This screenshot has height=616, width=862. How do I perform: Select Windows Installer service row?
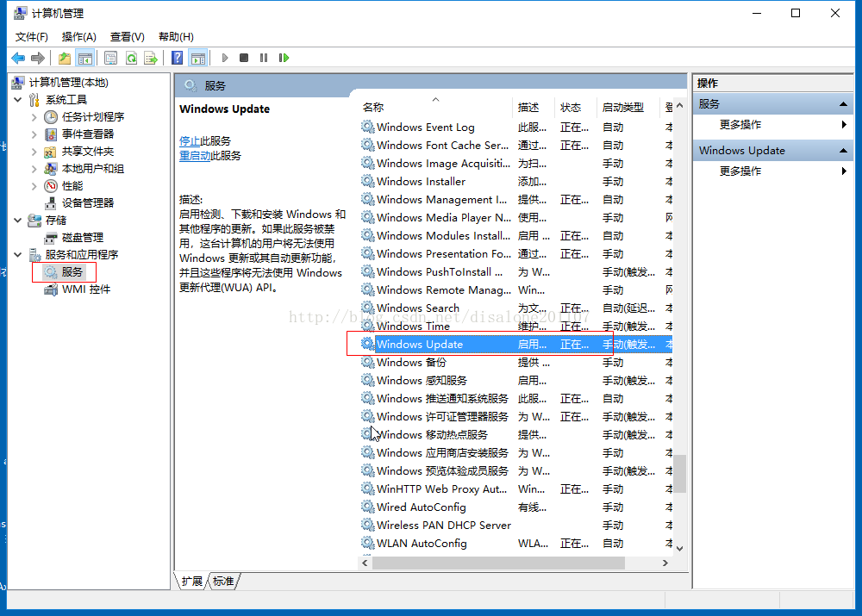tap(516, 181)
